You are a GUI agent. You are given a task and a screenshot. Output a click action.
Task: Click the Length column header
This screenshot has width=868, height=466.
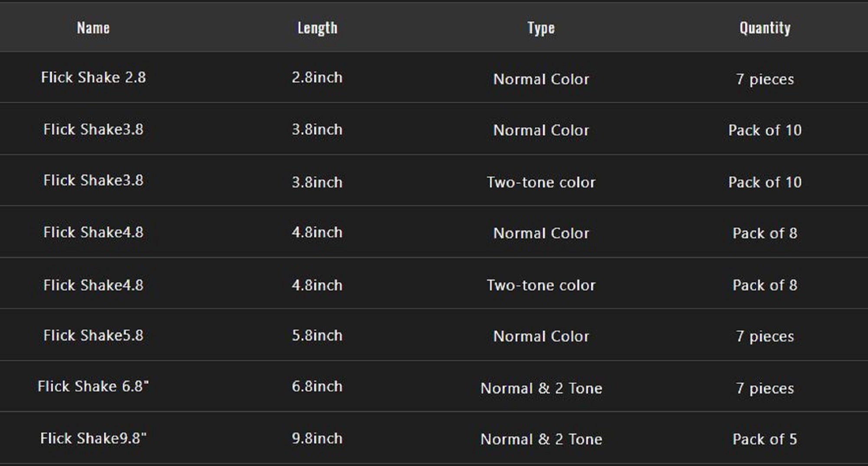(x=317, y=28)
